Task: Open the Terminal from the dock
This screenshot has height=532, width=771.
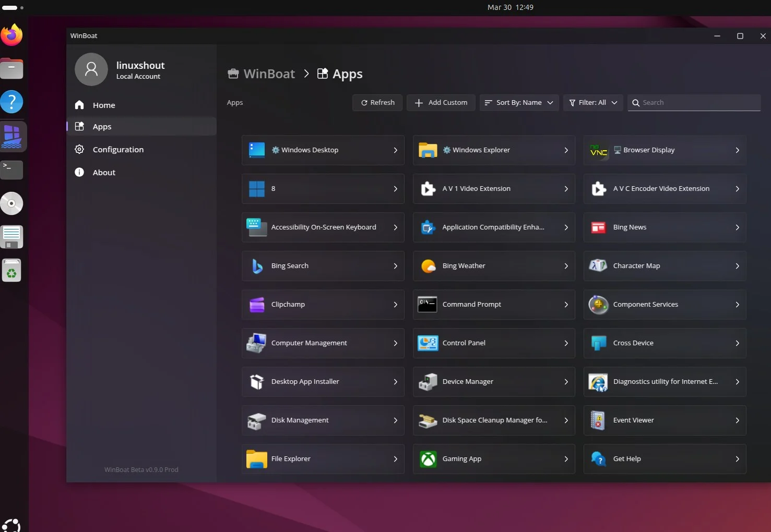Action: click(12, 170)
